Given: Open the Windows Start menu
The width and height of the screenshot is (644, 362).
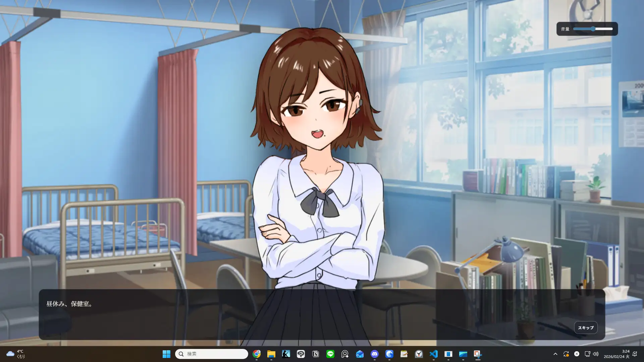Looking at the screenshot, I should coord(166,354).
